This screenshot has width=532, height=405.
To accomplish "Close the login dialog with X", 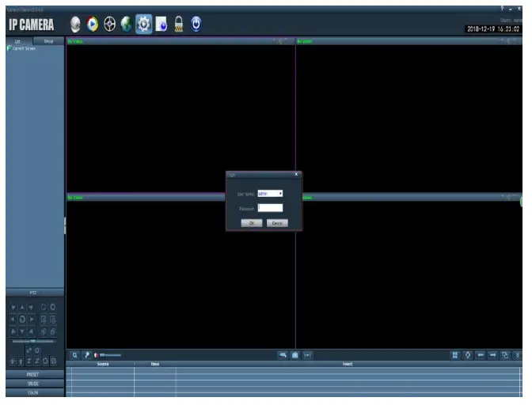I will pyautogui.click(x=296, y=174).
